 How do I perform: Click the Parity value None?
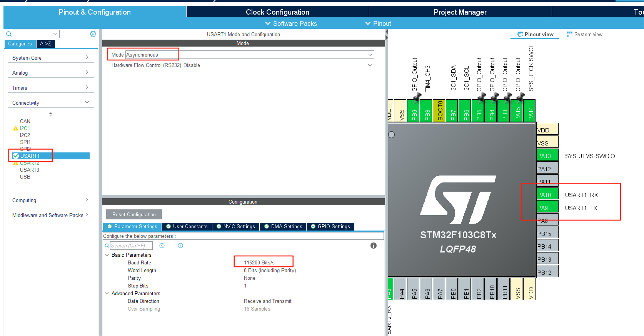pyautogui.click(x=250, y=278)
